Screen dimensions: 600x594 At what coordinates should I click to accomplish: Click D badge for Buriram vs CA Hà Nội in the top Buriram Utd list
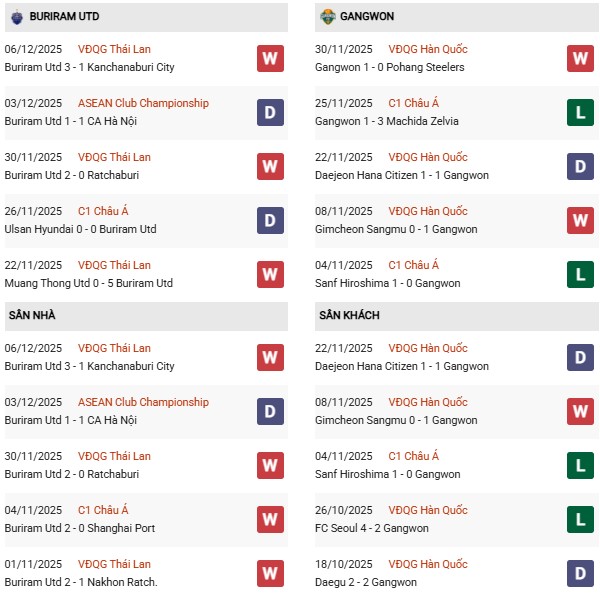coord(270,112)
